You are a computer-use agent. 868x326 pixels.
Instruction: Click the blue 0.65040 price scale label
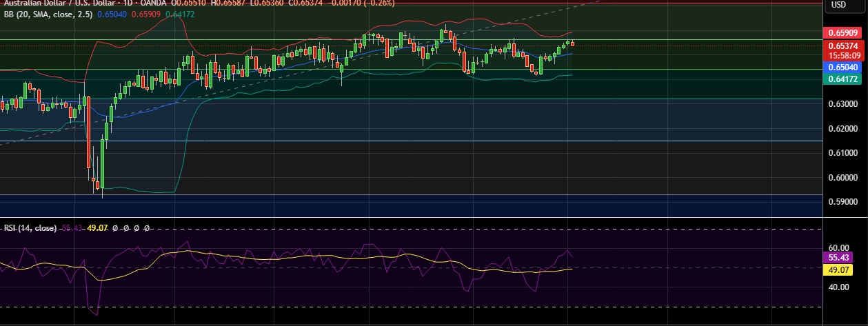tap(842, 67)
